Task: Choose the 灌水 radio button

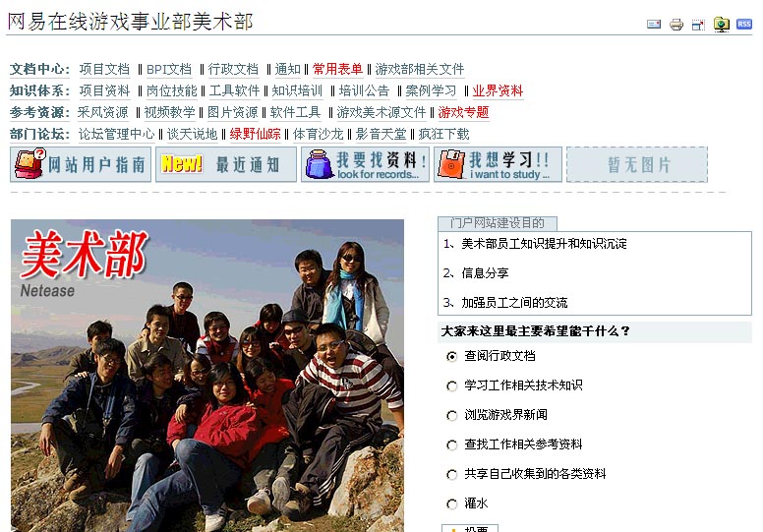Action: tap(451, 504)
